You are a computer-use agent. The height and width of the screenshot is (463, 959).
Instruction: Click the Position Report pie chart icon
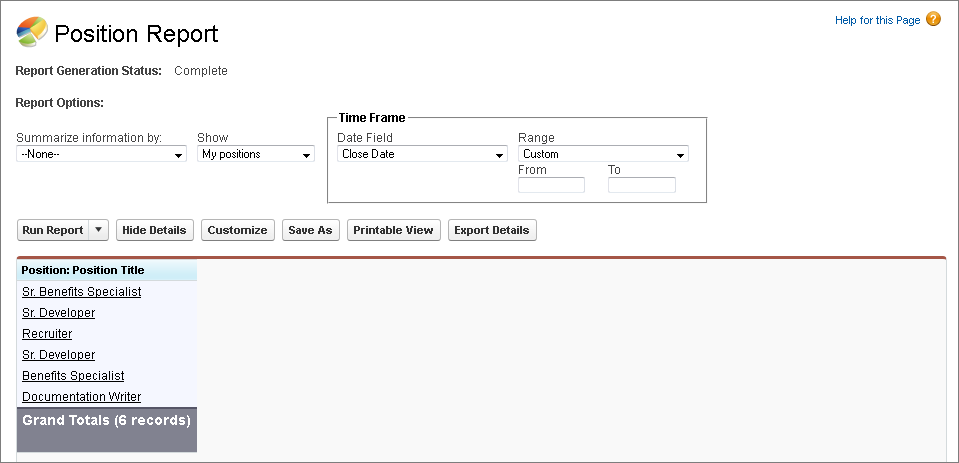pos(32,32)
